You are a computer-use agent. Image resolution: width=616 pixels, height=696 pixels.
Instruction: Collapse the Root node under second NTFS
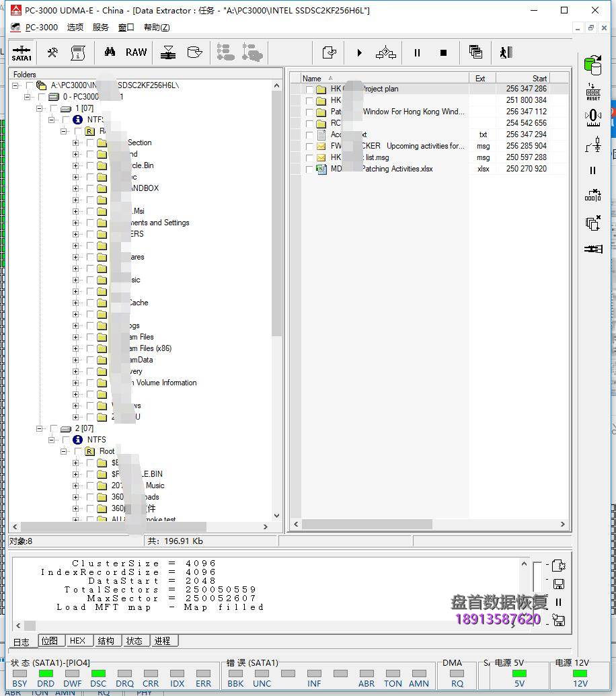click(x=63, y=451)
